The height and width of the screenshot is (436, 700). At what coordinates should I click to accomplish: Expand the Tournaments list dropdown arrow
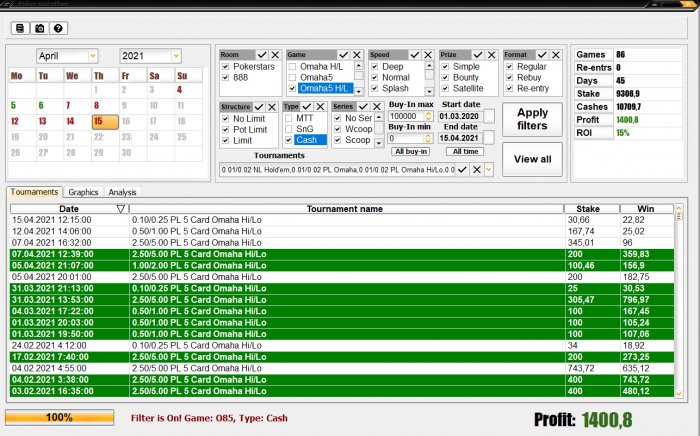point(489,170)
